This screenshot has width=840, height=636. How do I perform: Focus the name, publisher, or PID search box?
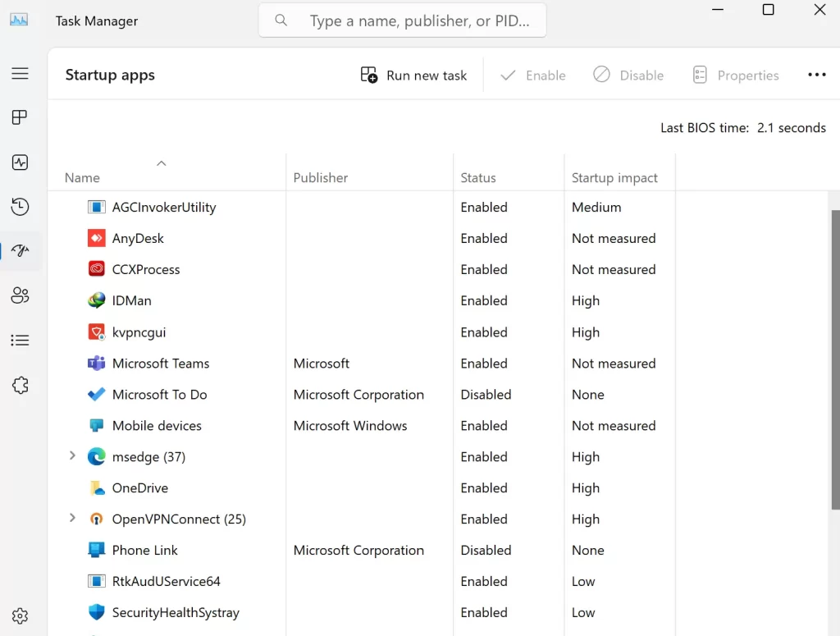[x=402, y=21]
